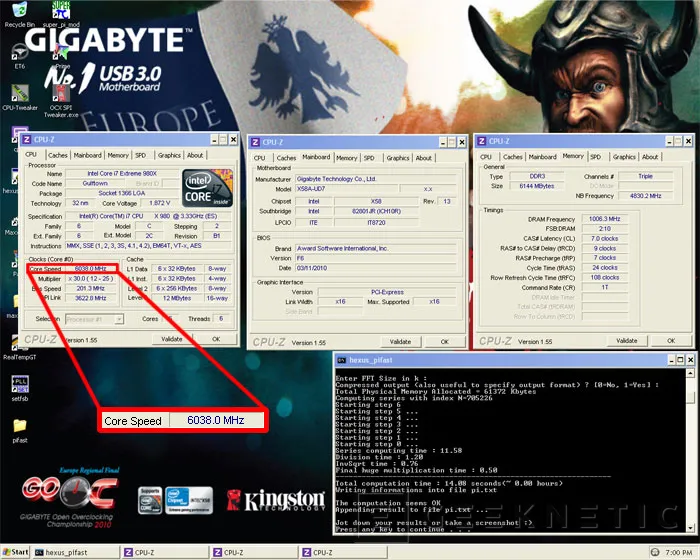Viewport: 700px width, 560px height.
Task: Click the Z title icon of the Memory CPU-Z window
Action: 482,142
